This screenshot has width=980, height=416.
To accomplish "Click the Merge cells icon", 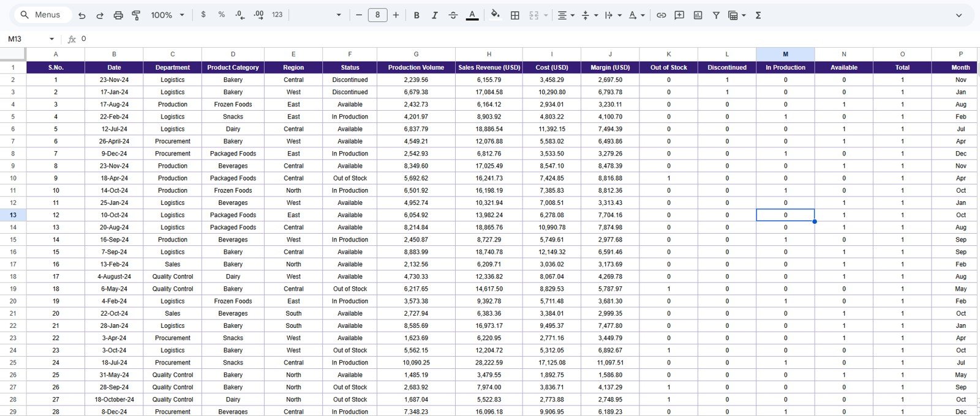I will pos(533,15).
